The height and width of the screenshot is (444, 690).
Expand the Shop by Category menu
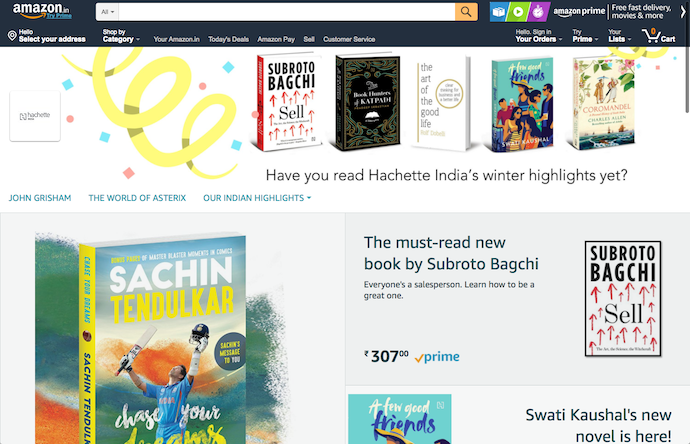pyautogui.click(x=120, y=36)
